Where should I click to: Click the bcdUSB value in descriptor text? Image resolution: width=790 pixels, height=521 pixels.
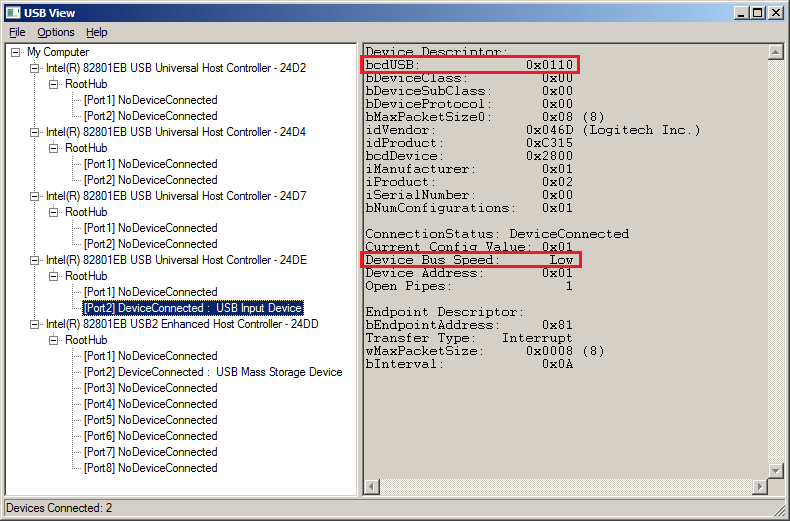549,65
